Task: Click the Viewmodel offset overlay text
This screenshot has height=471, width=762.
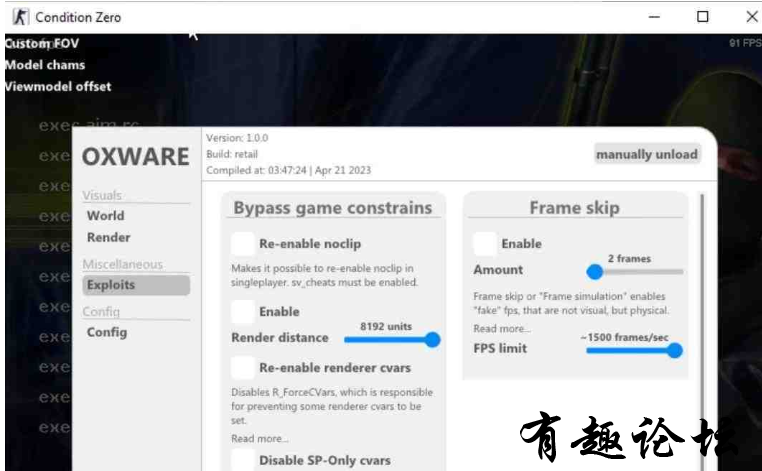Action: pos(58,87)
